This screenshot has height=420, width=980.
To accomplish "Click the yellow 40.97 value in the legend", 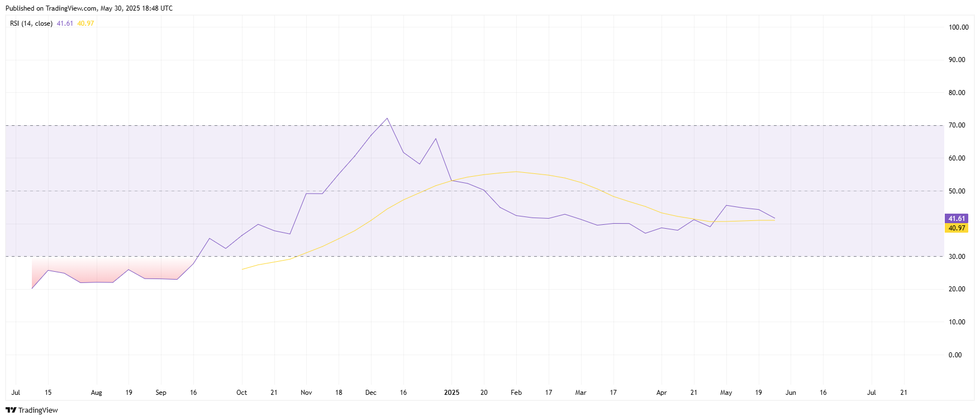I will 85,23.
